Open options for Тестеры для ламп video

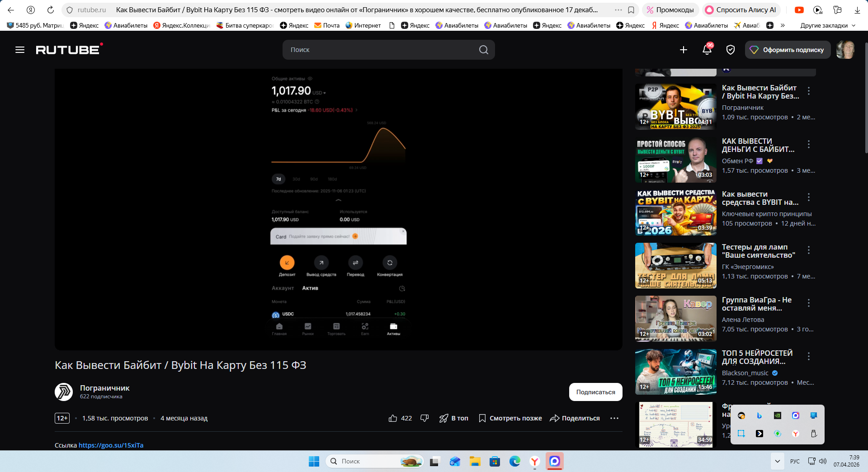809,250
